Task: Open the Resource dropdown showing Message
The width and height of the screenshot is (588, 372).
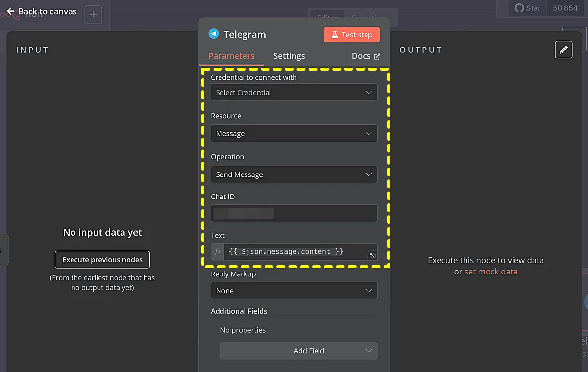Action: click(x=294, y=133)
